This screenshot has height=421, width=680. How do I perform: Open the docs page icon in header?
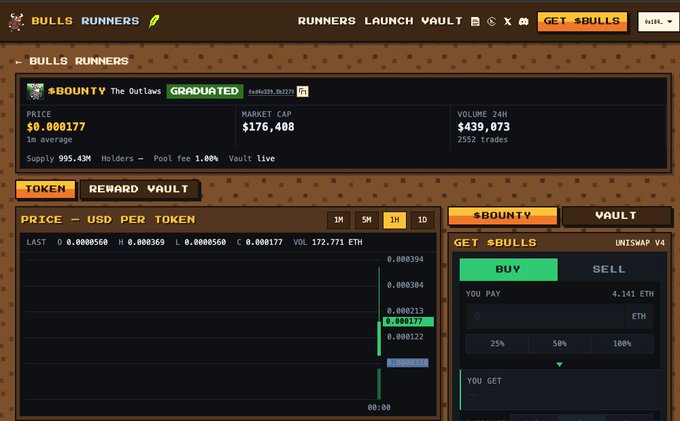[x=475, y=21]
